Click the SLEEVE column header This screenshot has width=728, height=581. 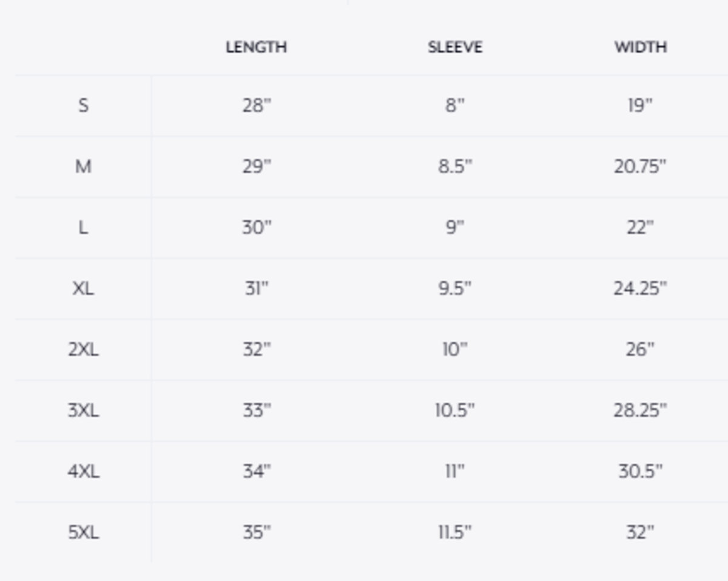pyautogui.click(x=455, y=47)
